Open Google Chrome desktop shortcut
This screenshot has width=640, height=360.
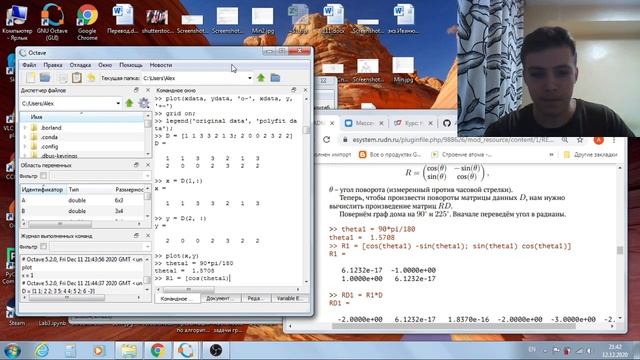click(x=87, y=22)
